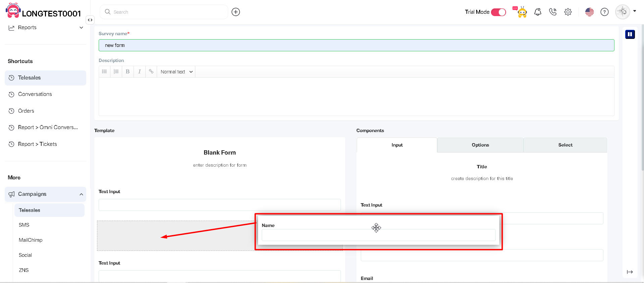Click the bulleted list icon
644x283 pixels.
[x=104, y=72]
